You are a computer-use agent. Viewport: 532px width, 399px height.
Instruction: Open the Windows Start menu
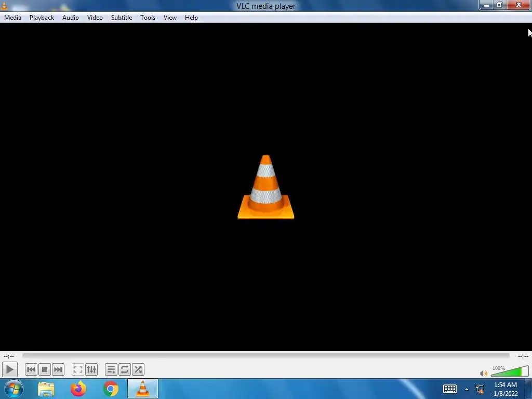click(x=14, y=389)
